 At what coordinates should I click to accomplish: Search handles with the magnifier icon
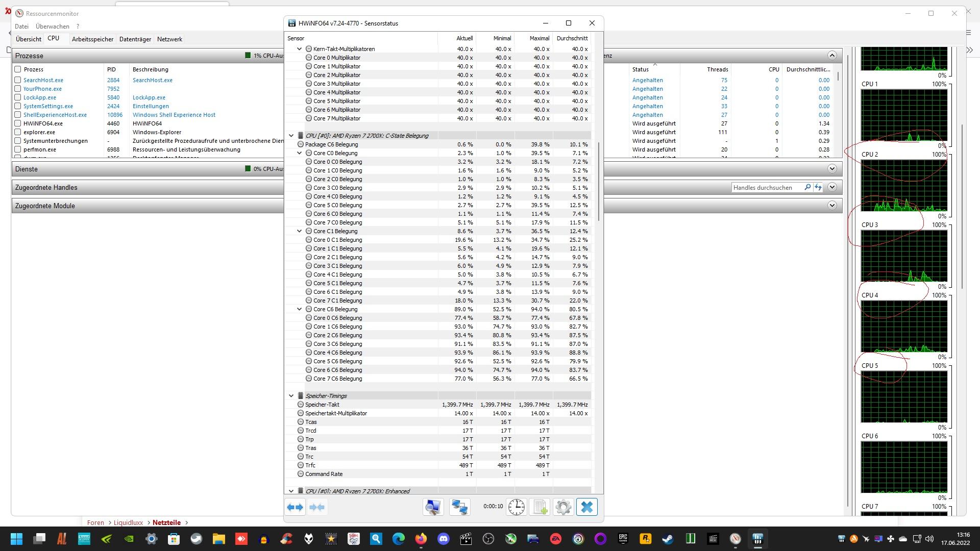[807, 187]
